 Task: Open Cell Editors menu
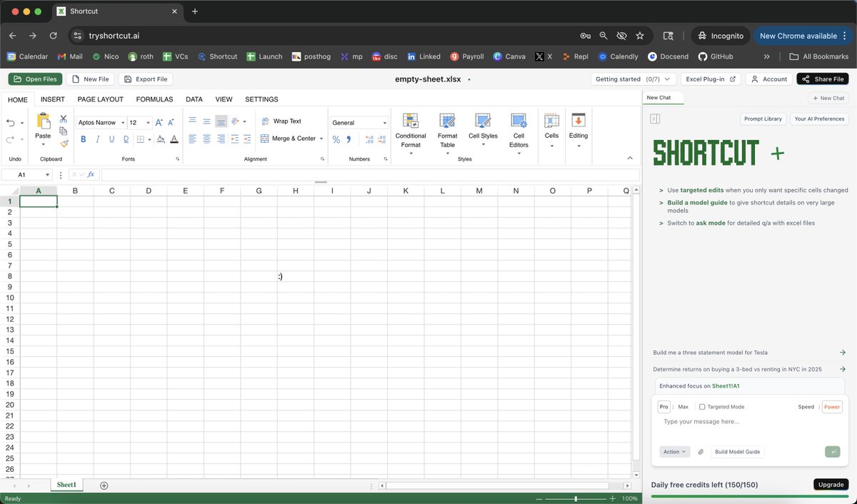tap(518, 133)
